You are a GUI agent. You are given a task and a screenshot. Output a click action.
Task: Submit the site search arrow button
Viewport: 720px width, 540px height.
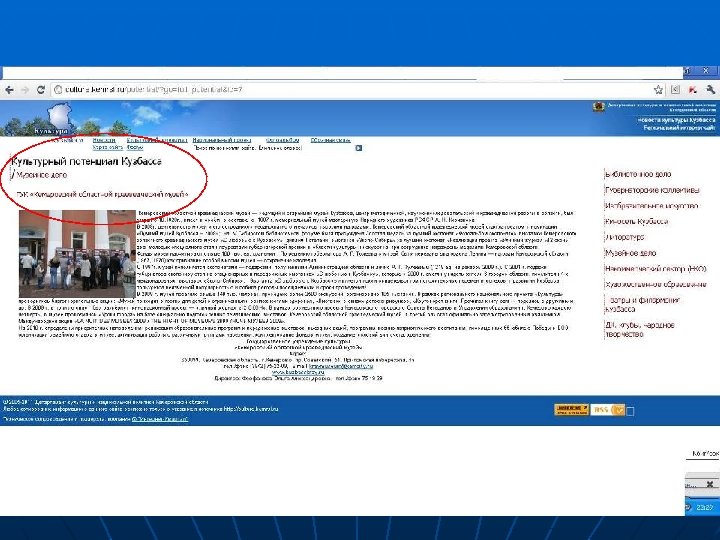click(x=359, y=148)
